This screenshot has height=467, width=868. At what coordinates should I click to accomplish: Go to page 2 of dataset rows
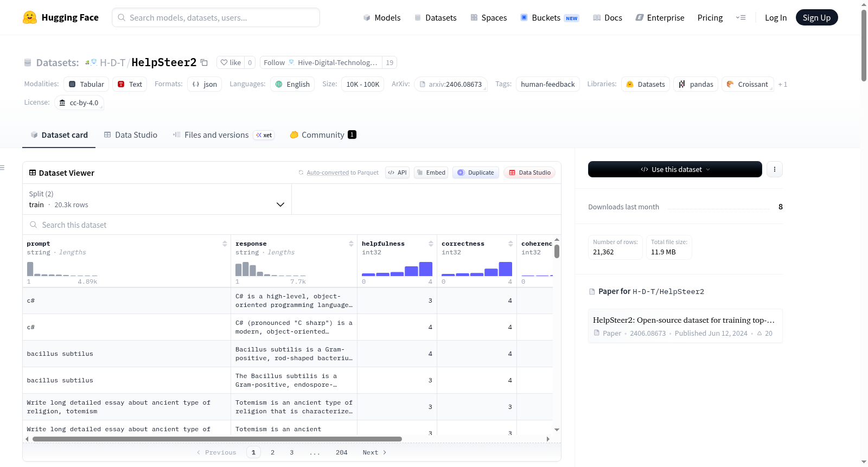click(272, 452)
